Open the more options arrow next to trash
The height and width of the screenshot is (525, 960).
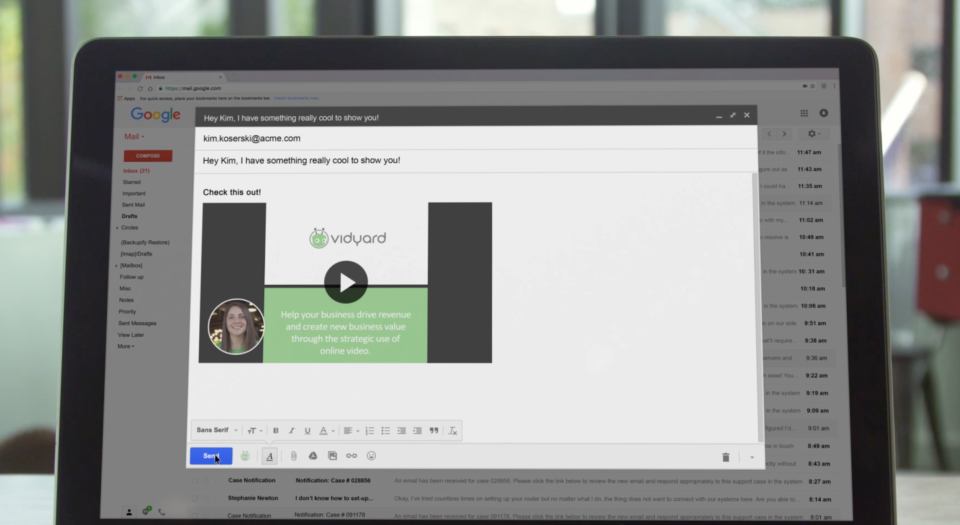point(752,457)
